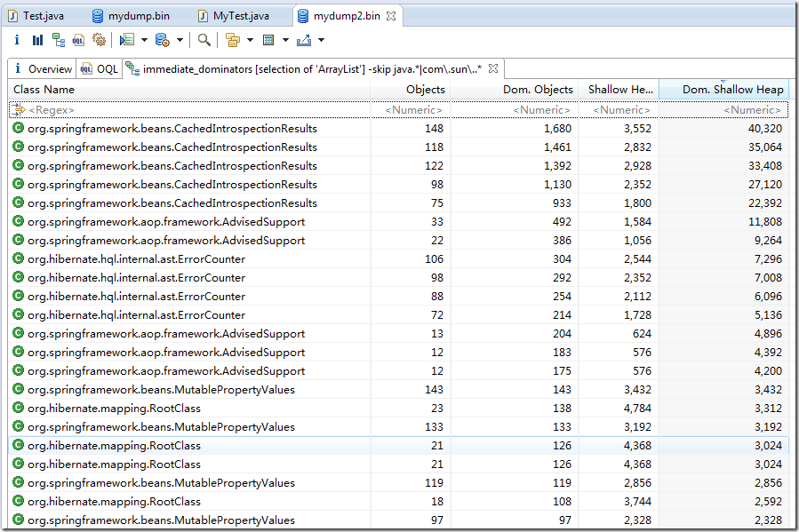Click the Query Browser database icon

pyautogui.click(x=162, y=40)
